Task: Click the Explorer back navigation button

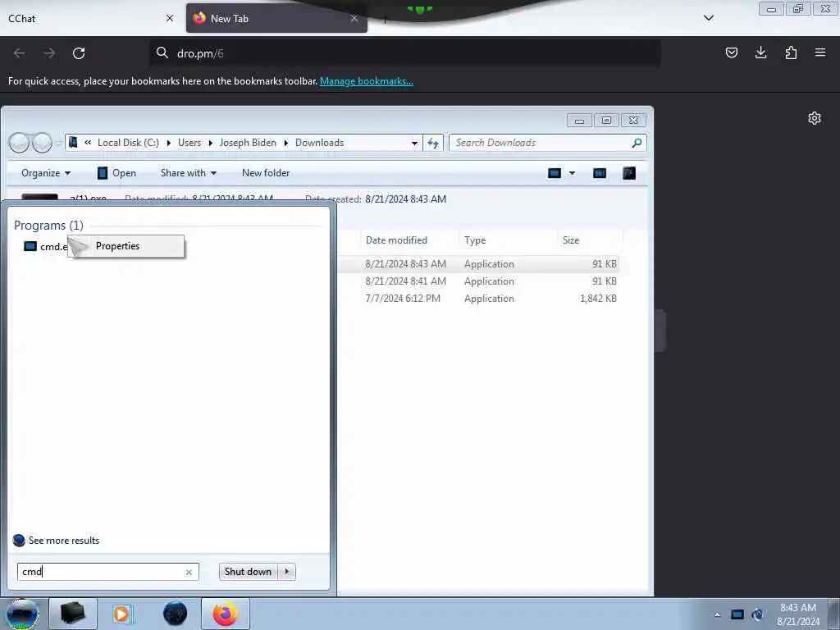Action: (x=20, y=143)
